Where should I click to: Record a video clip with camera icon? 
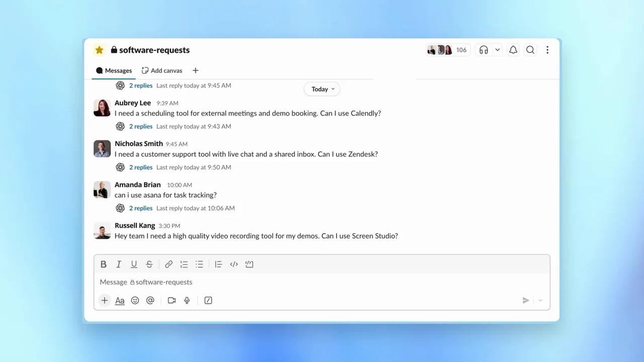pos(172,300)
